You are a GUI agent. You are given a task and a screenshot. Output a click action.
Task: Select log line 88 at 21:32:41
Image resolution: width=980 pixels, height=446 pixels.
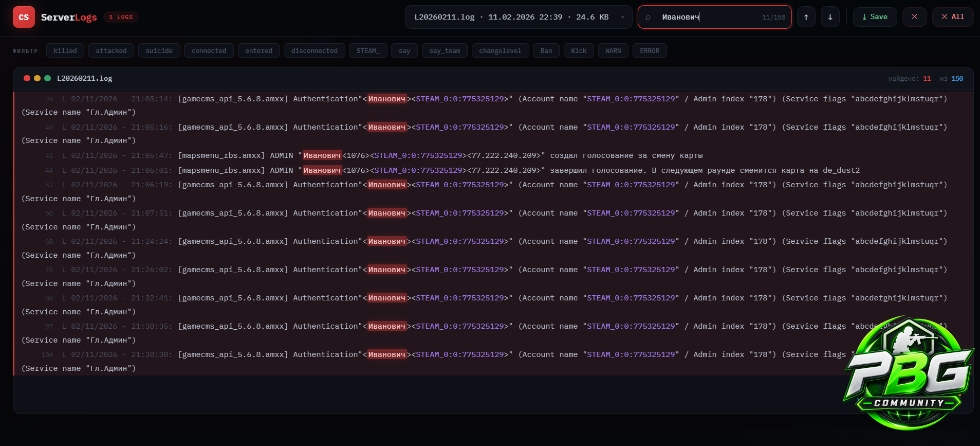tap(493, 305)
